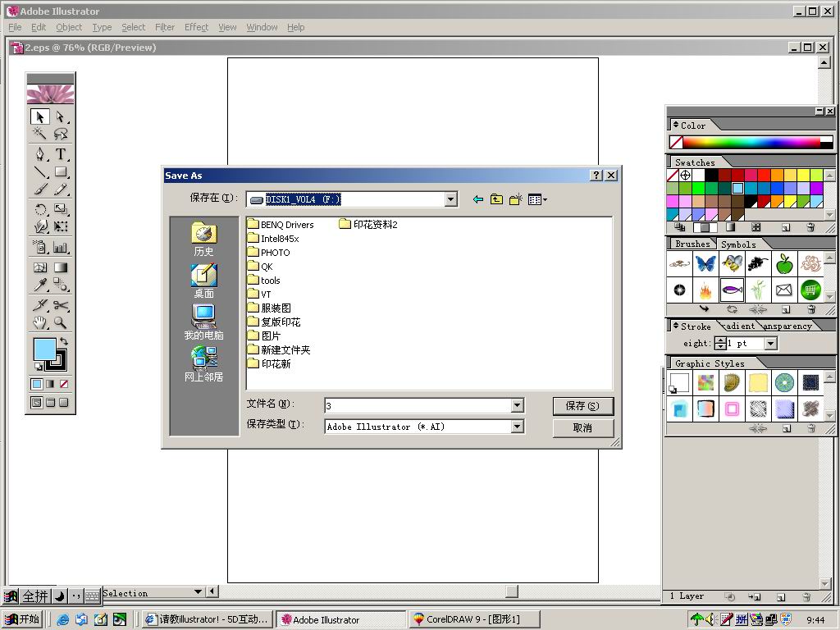
Task: Select the Magic Wand tool
Action: (40, 133)
